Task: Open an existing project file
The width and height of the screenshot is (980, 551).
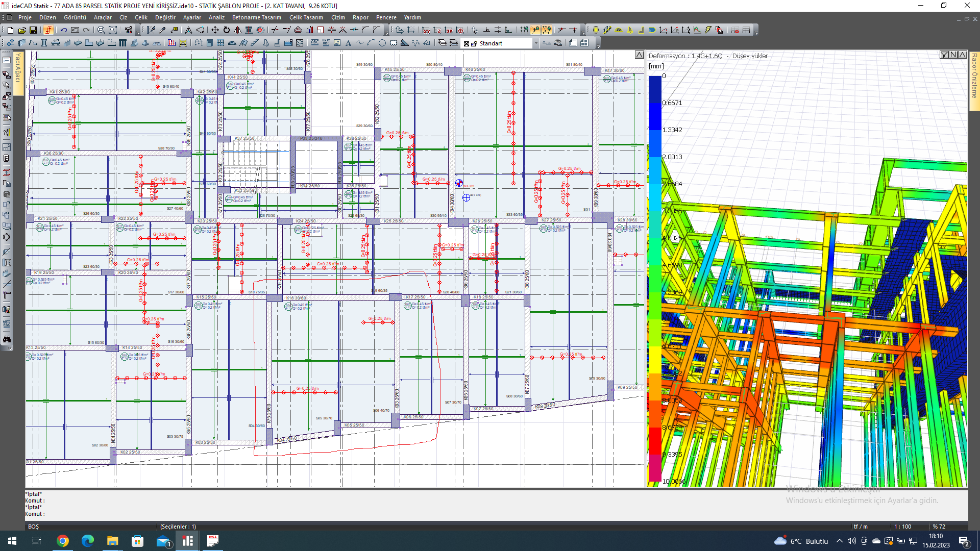Action: [x=22, y=30]
